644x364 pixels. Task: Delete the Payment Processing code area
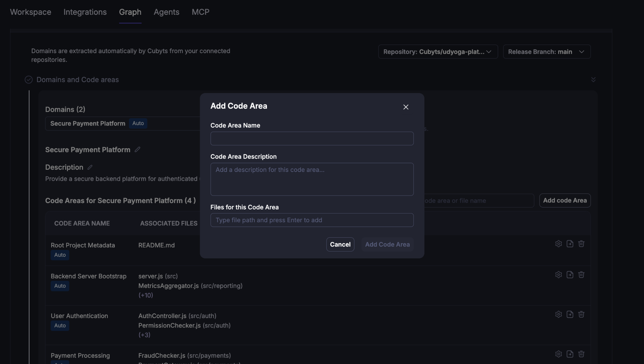[581, 354]
